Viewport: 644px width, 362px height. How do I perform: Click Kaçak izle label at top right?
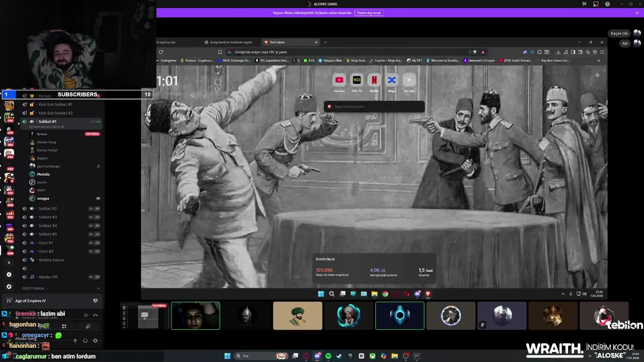[619, 33]
